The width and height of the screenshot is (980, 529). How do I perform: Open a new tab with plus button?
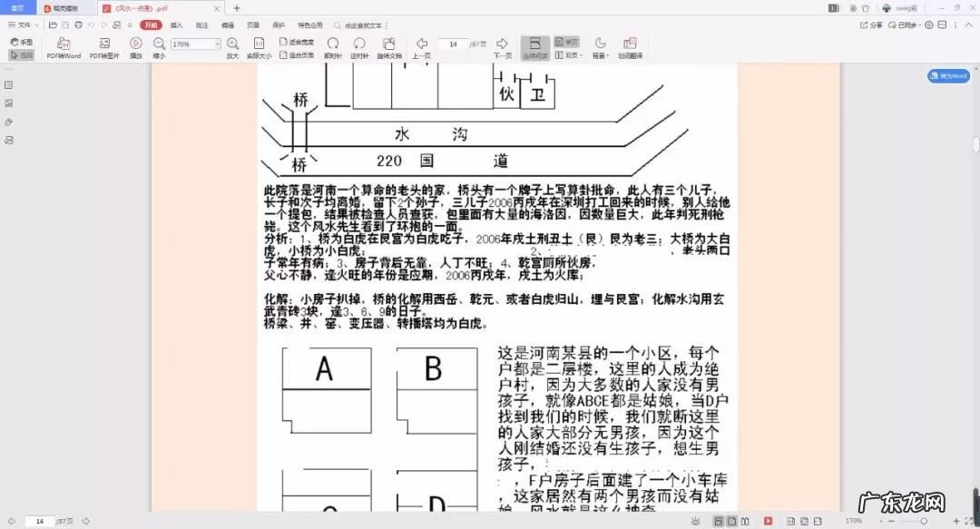[x=236, y=8]
